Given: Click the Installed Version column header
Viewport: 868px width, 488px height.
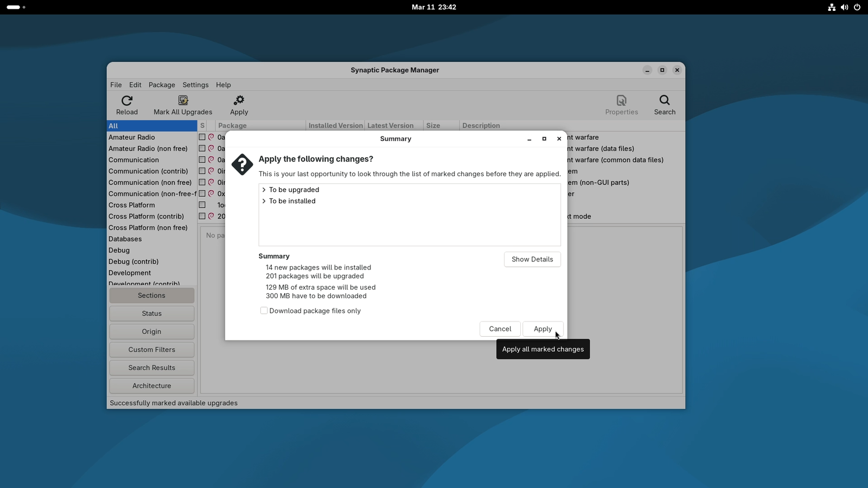Looking at the screenshot, I should 335,125.
